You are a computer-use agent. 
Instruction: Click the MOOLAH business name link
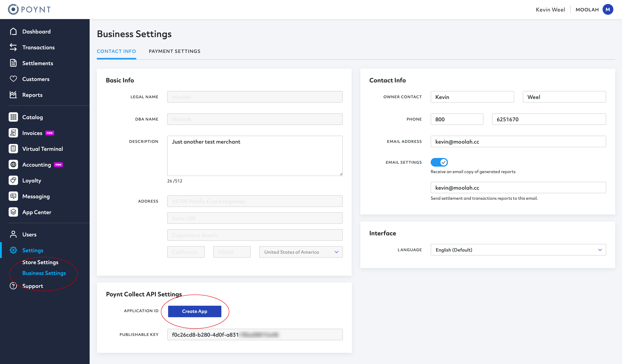[587, 9]
